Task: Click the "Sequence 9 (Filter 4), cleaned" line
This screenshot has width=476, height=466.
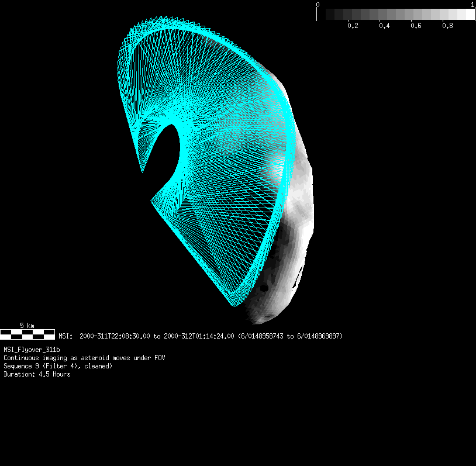Action: tap(58, 366)
